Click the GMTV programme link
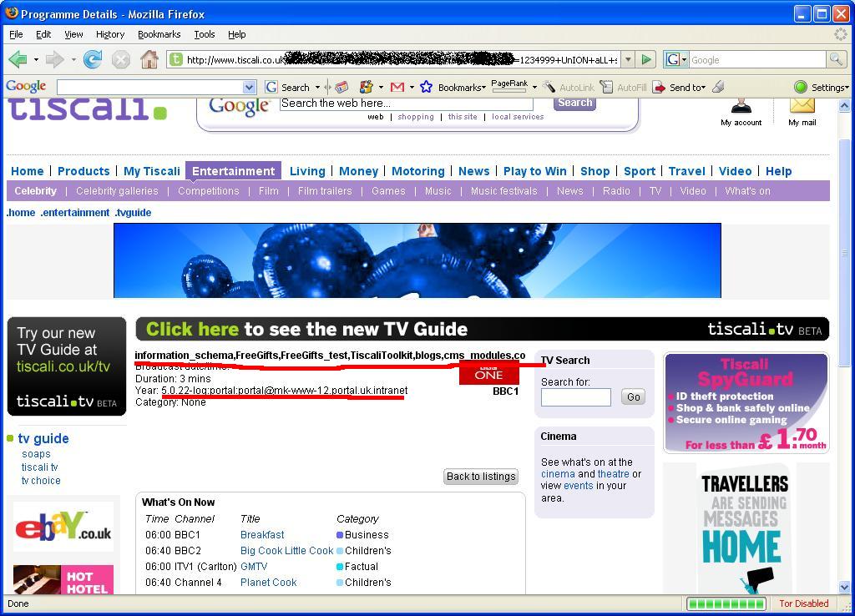The image size is (855, 616). coord(254,567)
